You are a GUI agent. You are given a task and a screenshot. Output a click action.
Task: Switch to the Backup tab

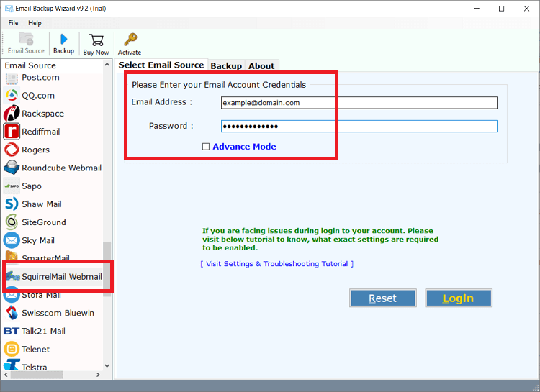pyautogui.click(x=226, y=65)
